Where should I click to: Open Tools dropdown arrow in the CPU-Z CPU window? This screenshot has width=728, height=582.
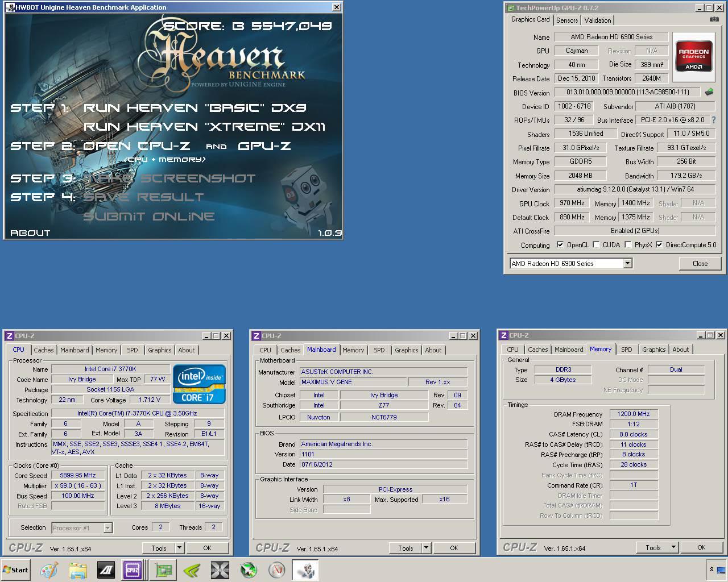pos(179,548)
